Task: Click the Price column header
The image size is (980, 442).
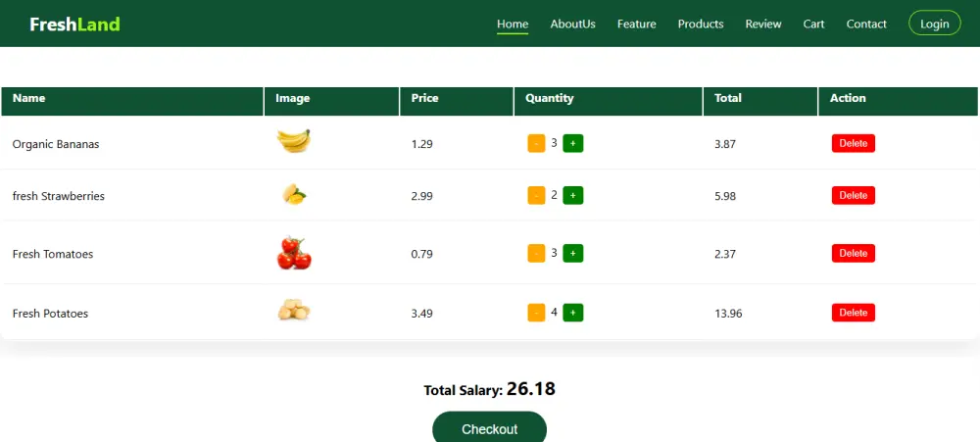Action: point(457,101)
